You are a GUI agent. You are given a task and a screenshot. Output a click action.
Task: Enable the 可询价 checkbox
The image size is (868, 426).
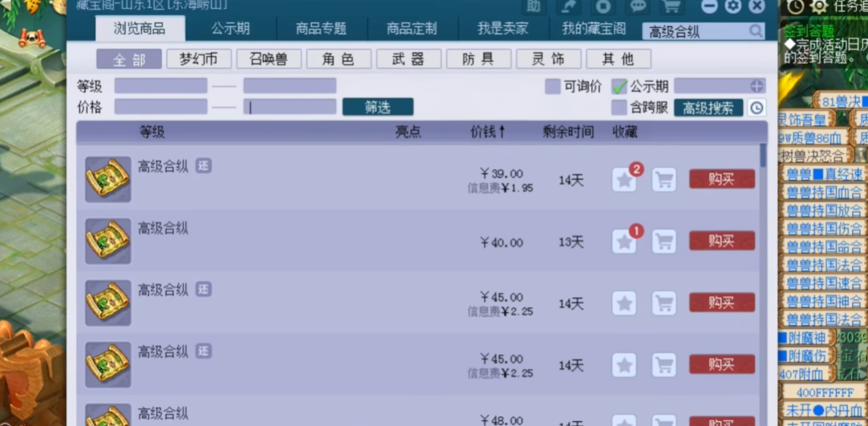pyautogui.click(x=553, y=87)
